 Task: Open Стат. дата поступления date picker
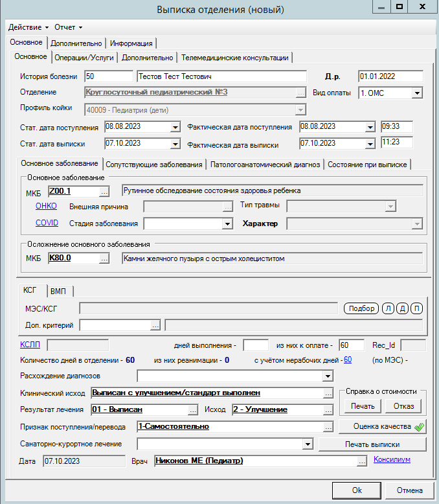click(x=175, y=127)
